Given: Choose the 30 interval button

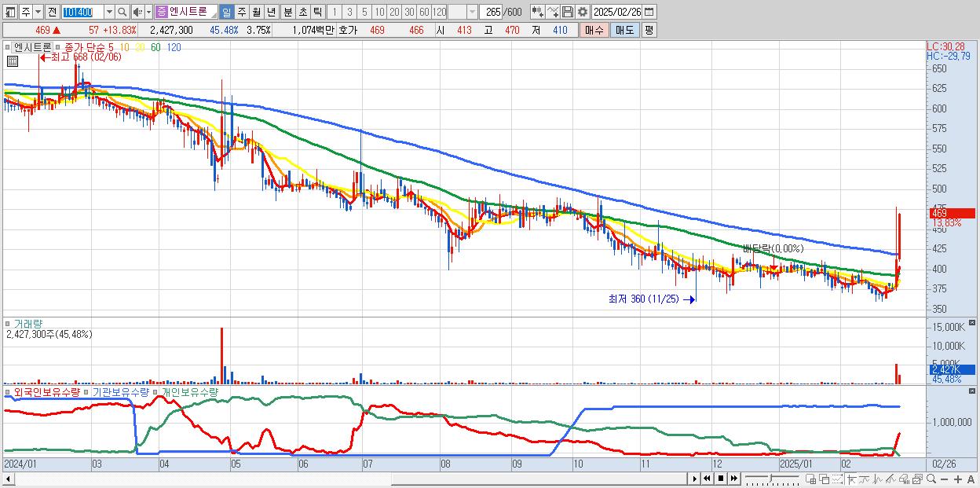Looking at the screenshot, I should tap(409, 12).
